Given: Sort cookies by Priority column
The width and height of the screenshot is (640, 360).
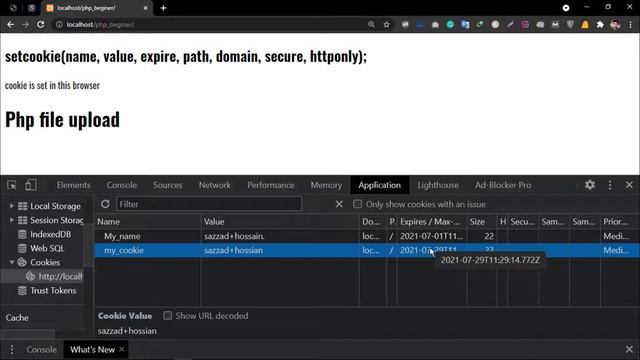Looking at the screenshot, I should (x=620, y=222).
